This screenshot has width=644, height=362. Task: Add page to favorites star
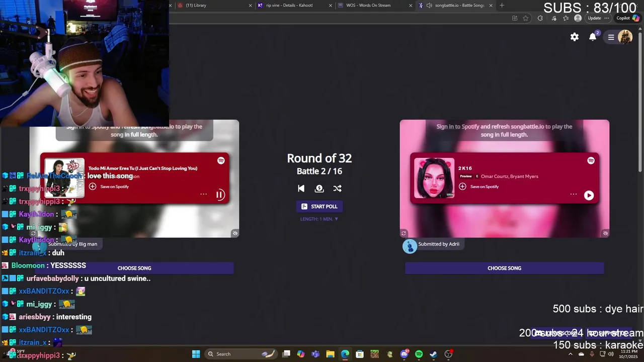pos(526,18)
